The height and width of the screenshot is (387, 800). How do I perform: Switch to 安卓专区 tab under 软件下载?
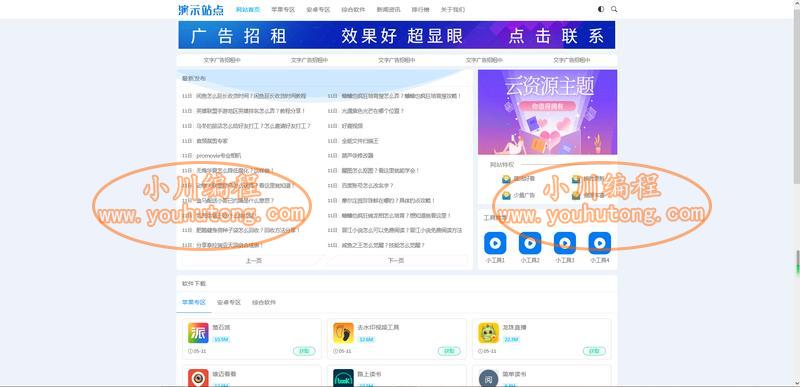pos(229,302)
